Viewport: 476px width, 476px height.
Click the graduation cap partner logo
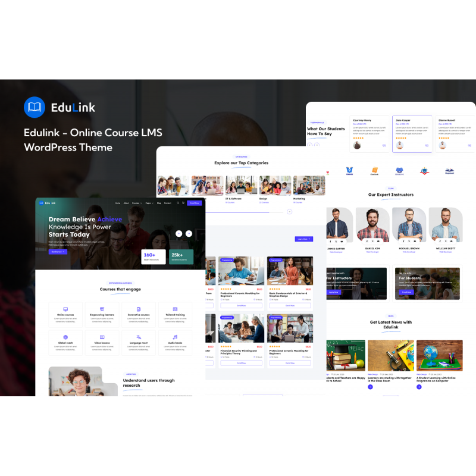pyautogui.click(x=424, y=171)
